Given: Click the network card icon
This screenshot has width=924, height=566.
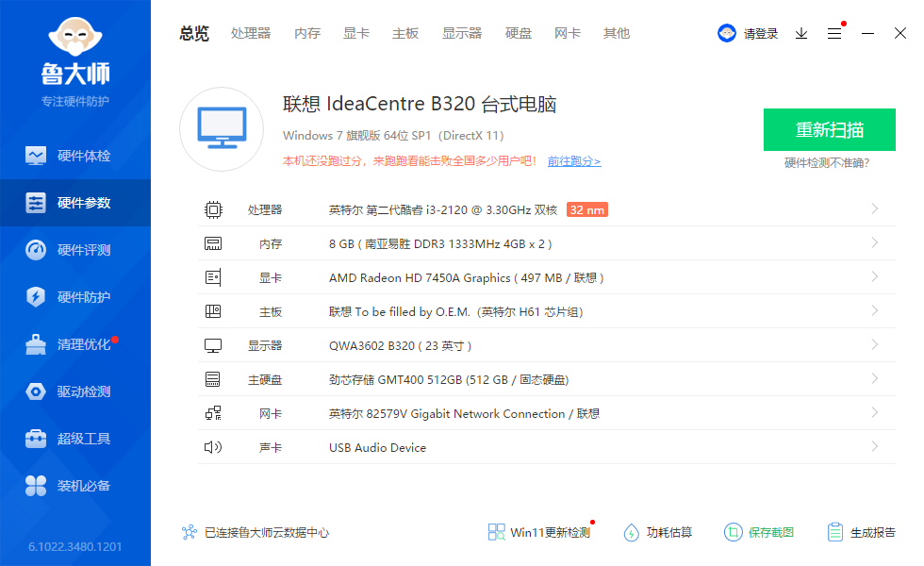Looking at the screenshot, I should click(x=213, y=413).
